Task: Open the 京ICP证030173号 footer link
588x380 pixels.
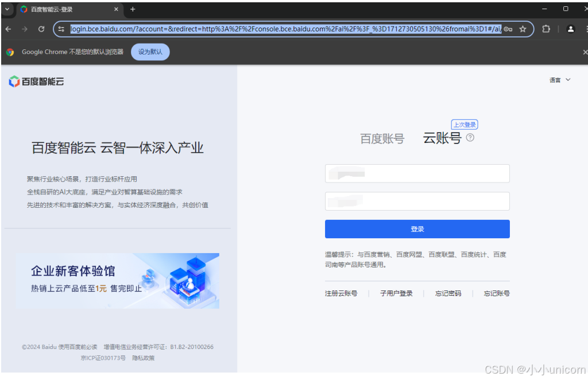Action: click(103, 358)
